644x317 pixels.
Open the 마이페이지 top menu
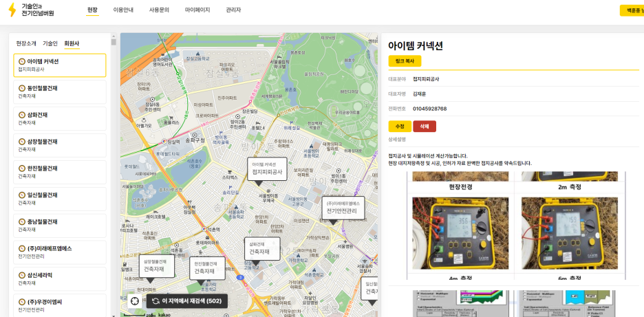coord(197,10)
